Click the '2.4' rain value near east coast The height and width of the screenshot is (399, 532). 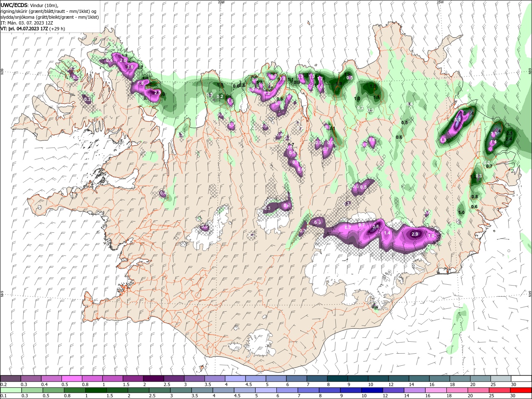click(x=508, y=139)
